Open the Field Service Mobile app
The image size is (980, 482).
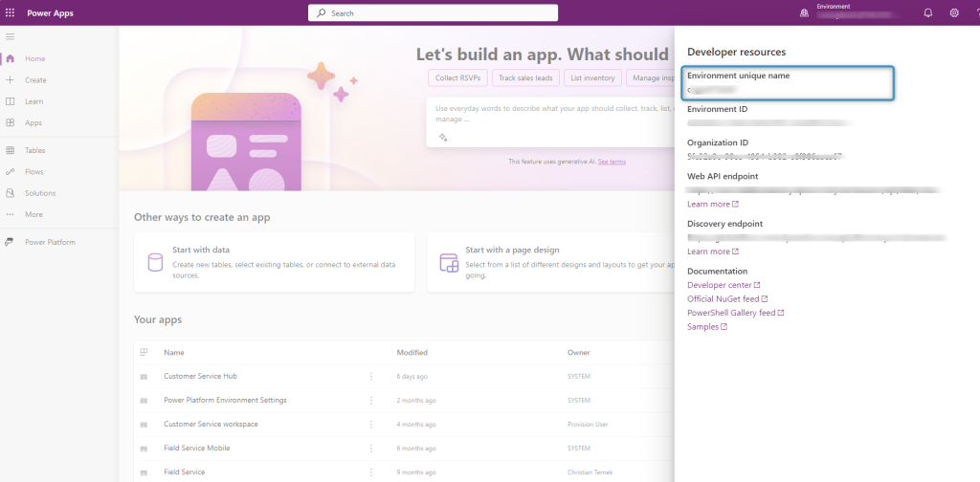197,449
